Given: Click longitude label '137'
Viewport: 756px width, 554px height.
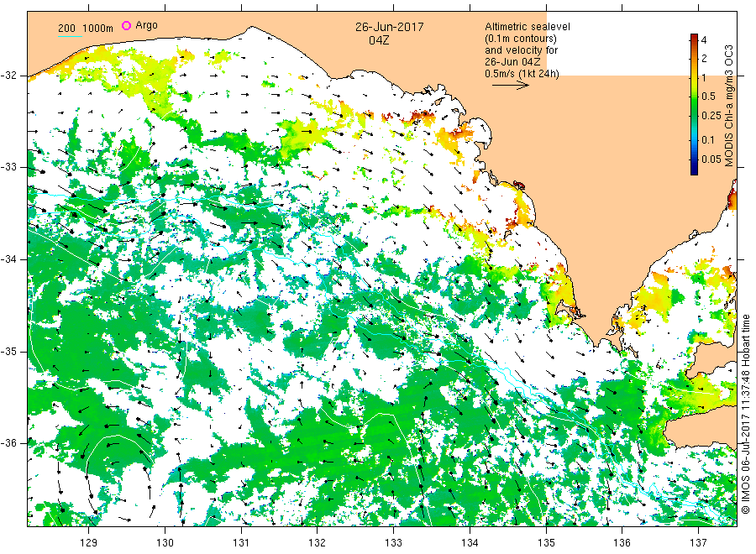Looking at the screenshot, I should 698,543.
